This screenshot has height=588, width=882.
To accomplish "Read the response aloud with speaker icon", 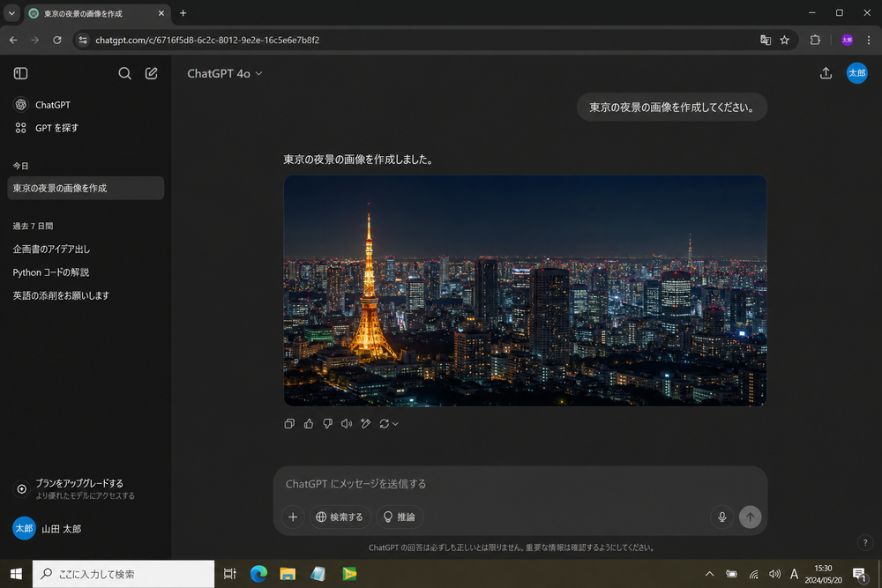I will [347, 423].
